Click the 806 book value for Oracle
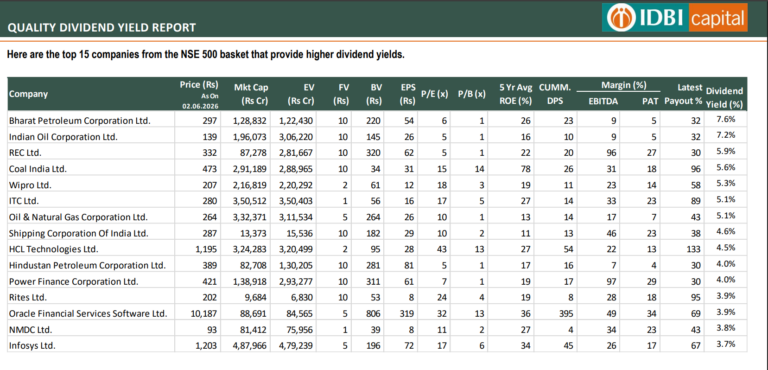This screenshot has width=768, height=370. (x=375, y=313)
